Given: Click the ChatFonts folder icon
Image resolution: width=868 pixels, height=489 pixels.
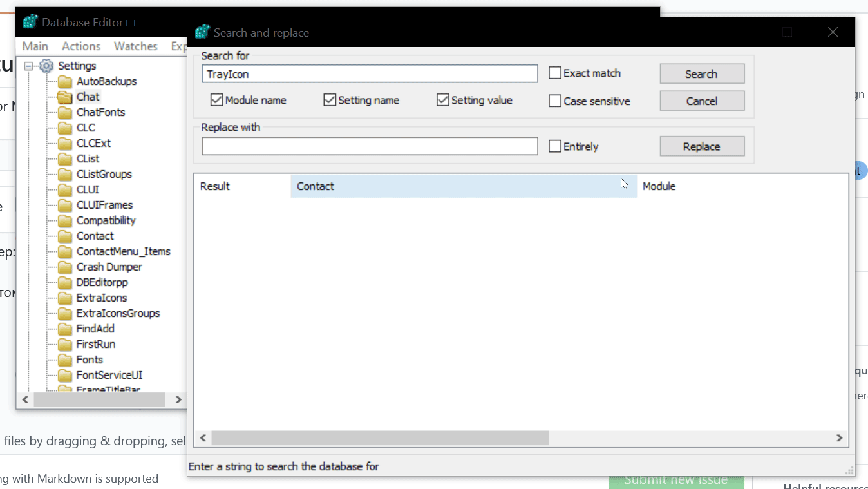Looking at the screenshot, I should [x=64, y=113].
